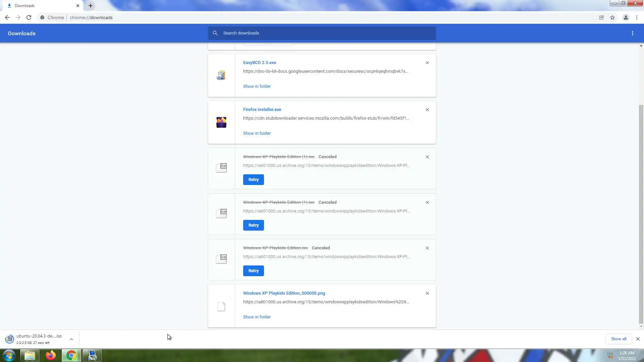Show EasyBCD 2.3.exe in folder
The width and height of the screenshot is (644, 362).
point(257,86)
